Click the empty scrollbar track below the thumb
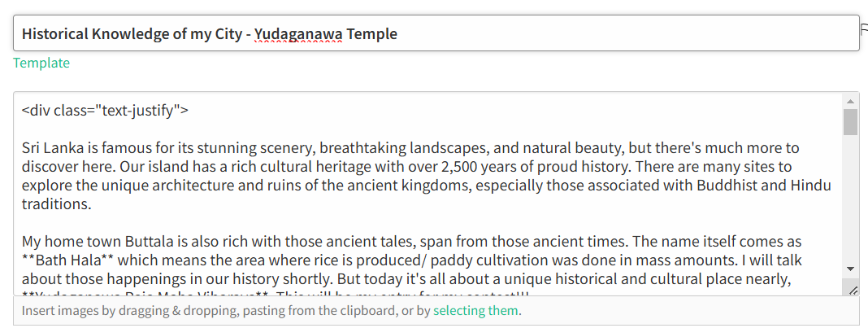The height and width of the screenshot is (328, 868). 851,203
